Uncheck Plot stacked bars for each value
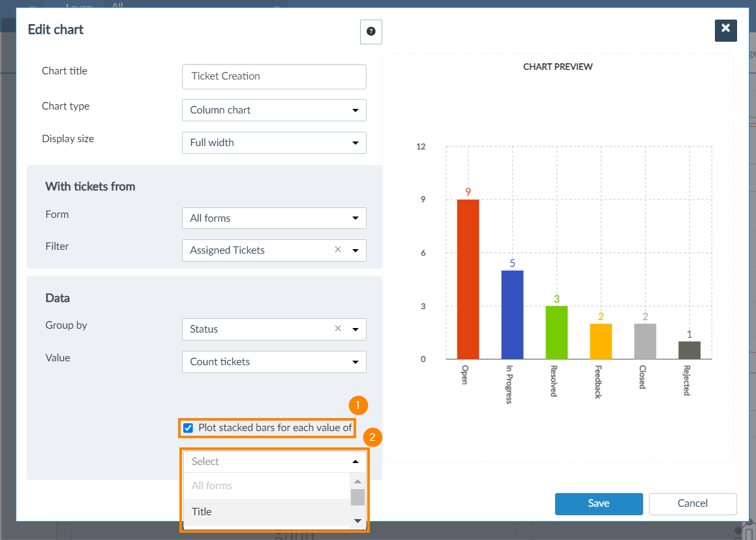 [189, 428]
